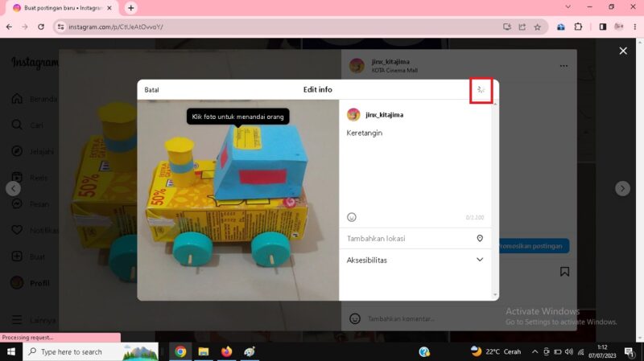Open Jelajahi explore in sidebar
The image size is (644, 361).
(33, 151)
